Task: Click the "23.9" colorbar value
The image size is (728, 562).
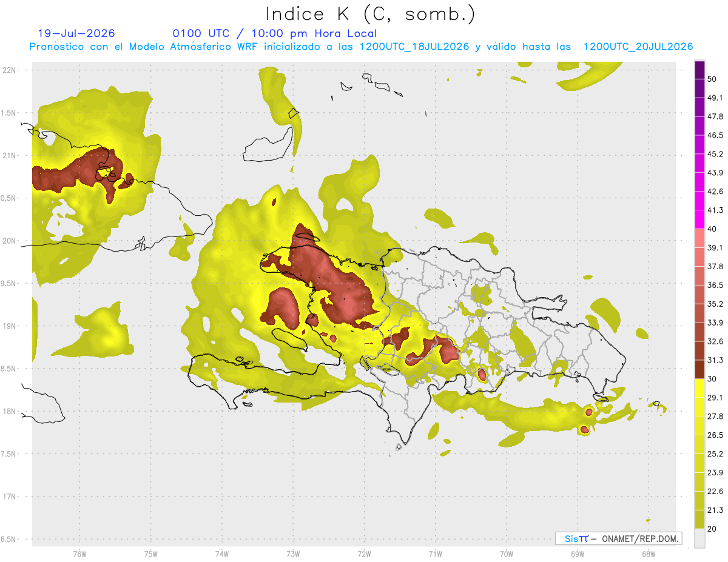Action: [715, 473]
